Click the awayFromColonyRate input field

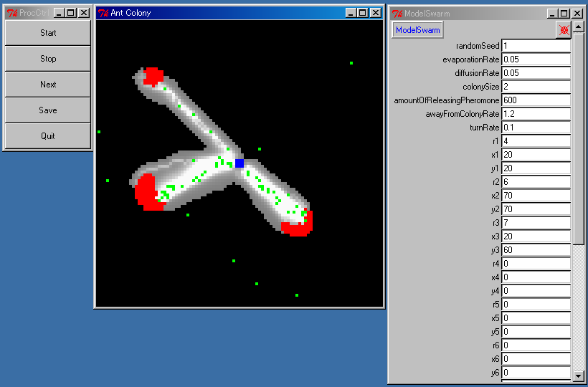point(536,113)
